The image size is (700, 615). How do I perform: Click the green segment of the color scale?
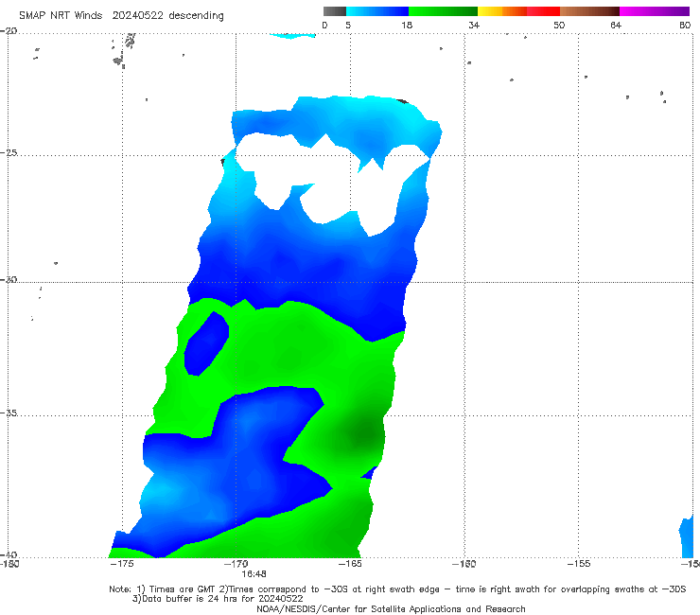coord(443,11)
